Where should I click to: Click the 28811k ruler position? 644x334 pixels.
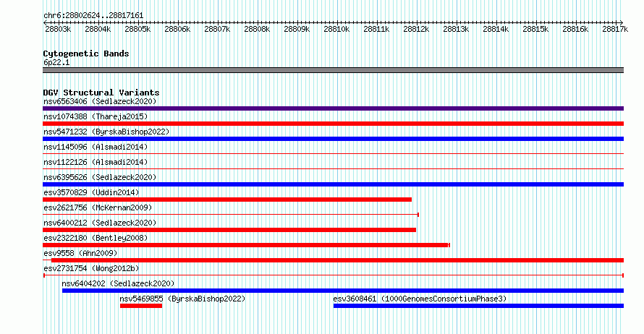click(376, 29)
